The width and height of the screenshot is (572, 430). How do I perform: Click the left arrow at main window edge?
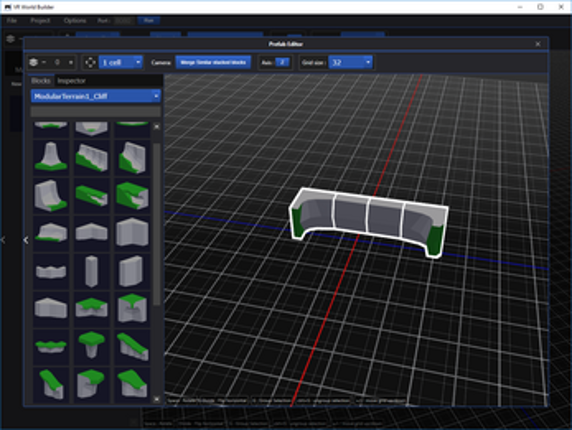pos(3,240)
